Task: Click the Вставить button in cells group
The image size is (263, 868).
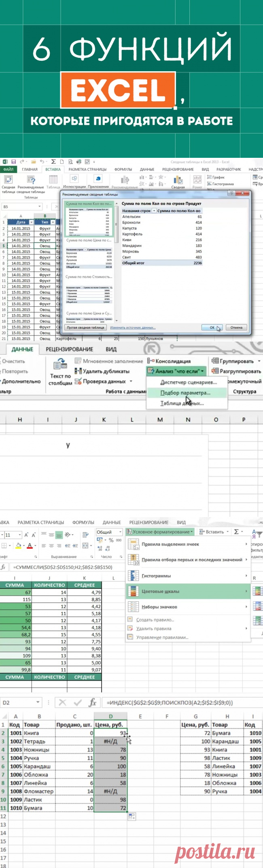Action: tap(213, 532)
